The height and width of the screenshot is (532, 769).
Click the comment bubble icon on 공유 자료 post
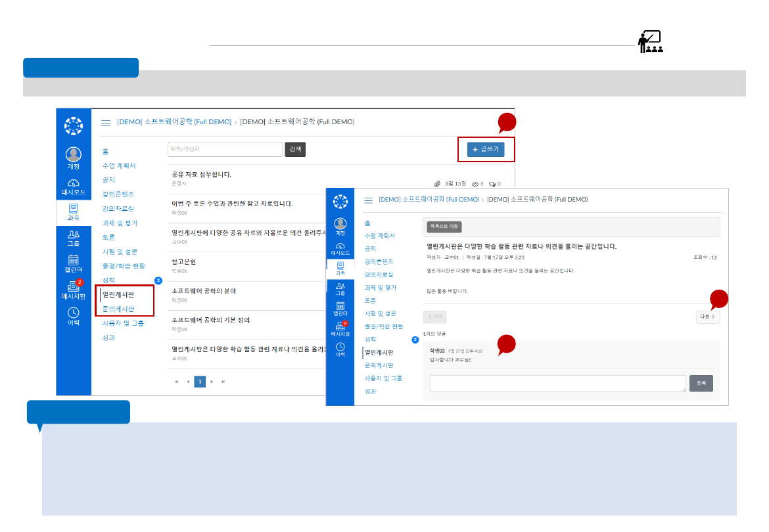pos(493,185)
